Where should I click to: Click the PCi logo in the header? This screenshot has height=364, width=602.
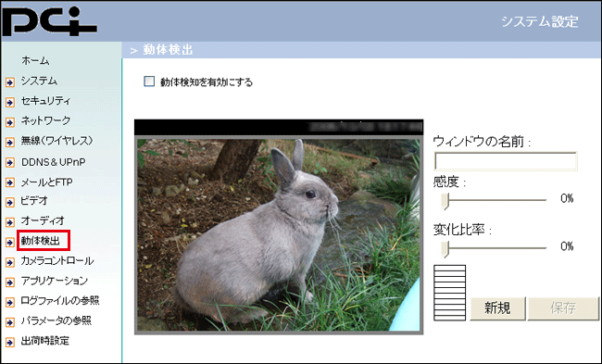[x=49, y=21]
